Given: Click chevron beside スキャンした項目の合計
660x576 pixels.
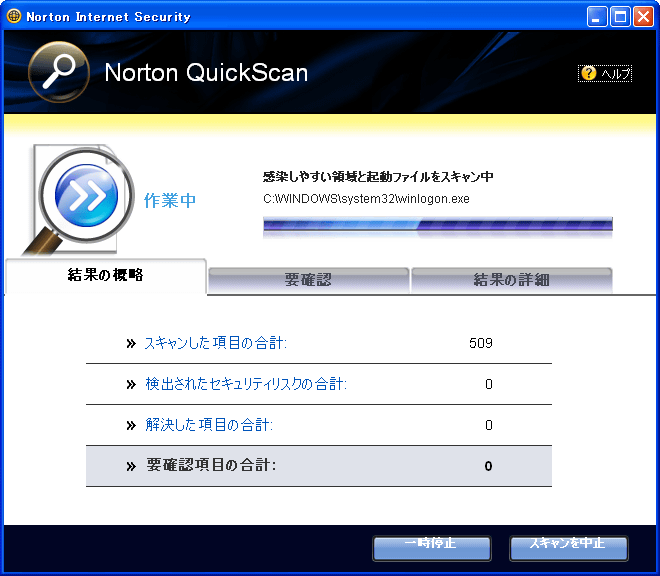Looking at the screenshot, I should (x=131, y=344).
